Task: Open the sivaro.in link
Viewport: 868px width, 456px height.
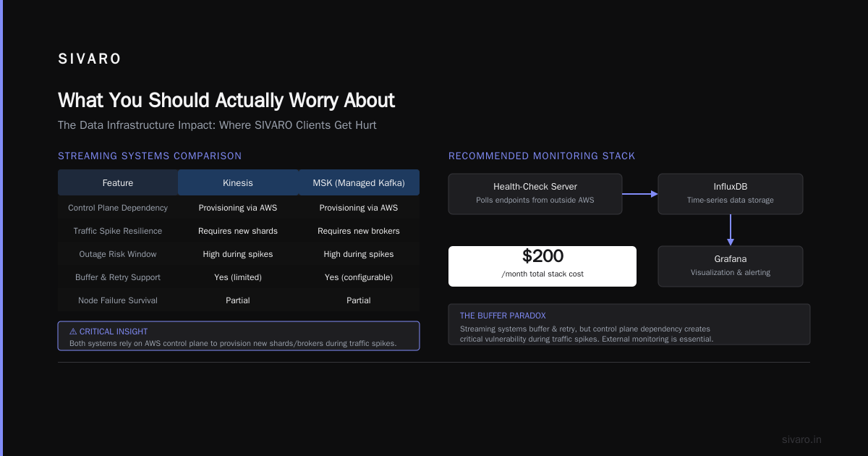Action: click(x=801, y=439)
